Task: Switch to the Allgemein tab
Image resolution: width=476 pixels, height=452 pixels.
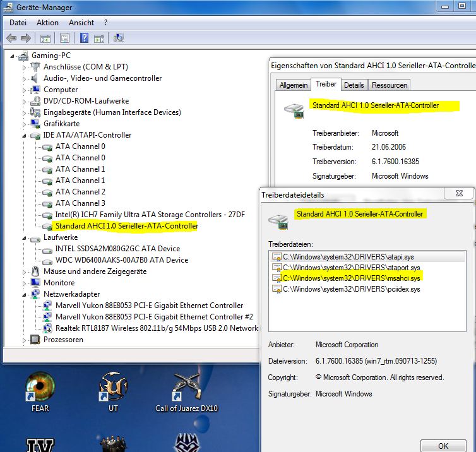Action: tap(294, 85)
